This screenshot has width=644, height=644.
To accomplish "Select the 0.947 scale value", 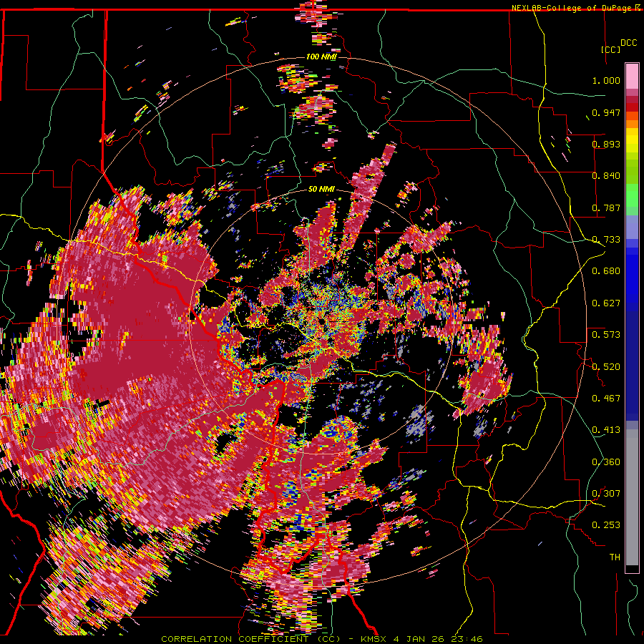I will coord(606,112).
